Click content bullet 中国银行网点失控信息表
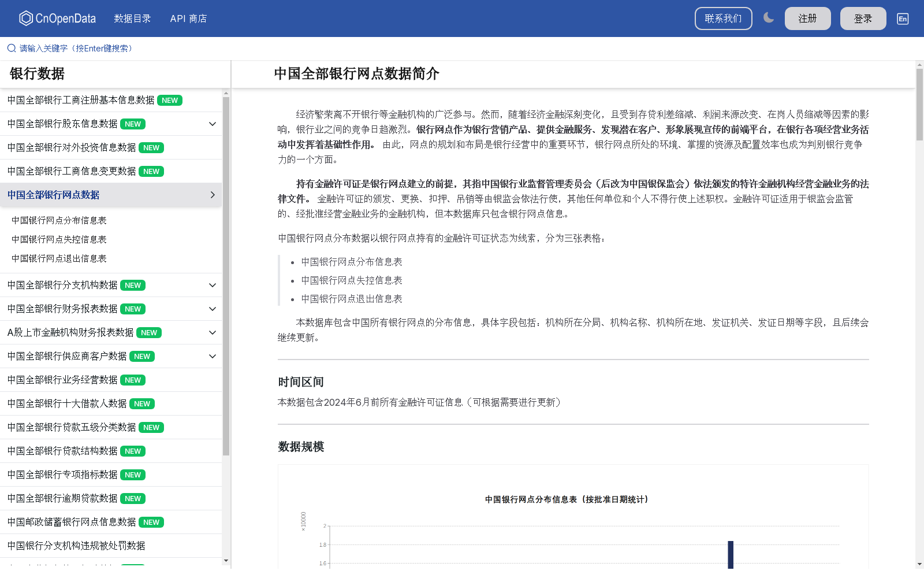 click(352, 280)
